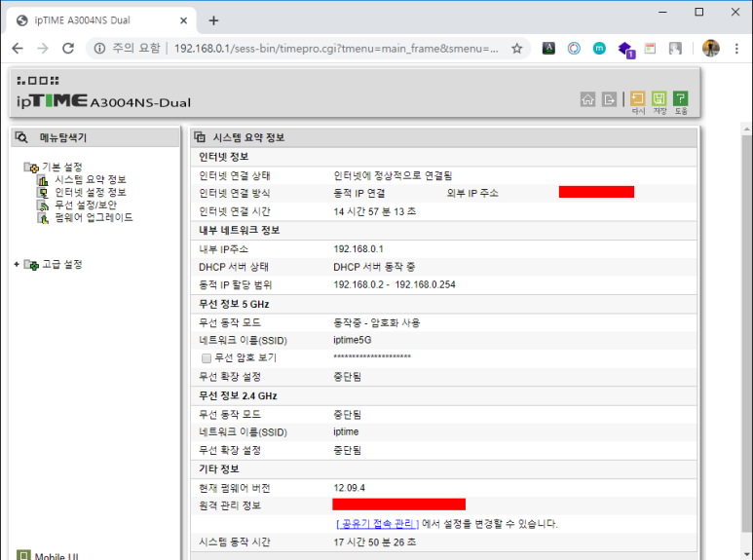The height and width of the screenshot is (560, 753).
Task: Click the browser forward arrow
Action: pyautogui.click(x=43, y=48)
